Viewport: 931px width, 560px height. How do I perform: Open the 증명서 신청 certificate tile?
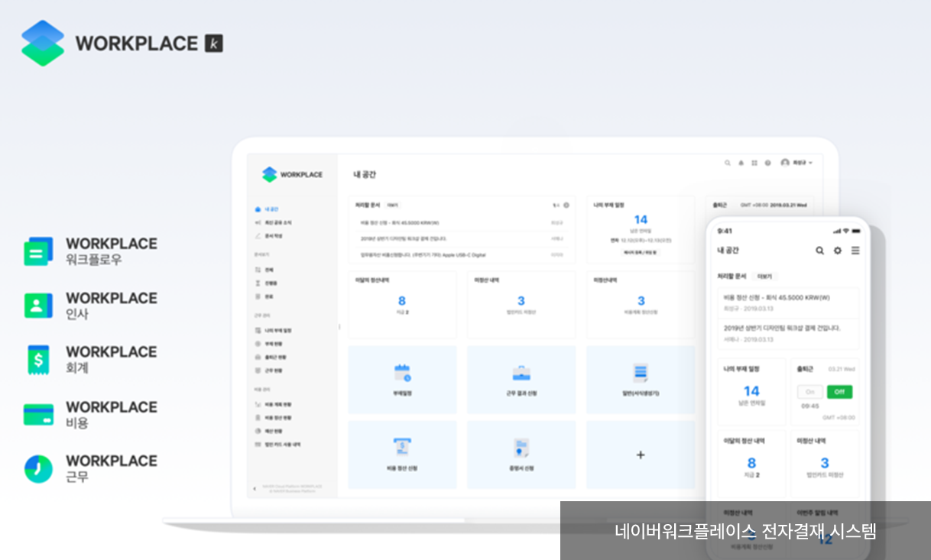click(521, 455)
